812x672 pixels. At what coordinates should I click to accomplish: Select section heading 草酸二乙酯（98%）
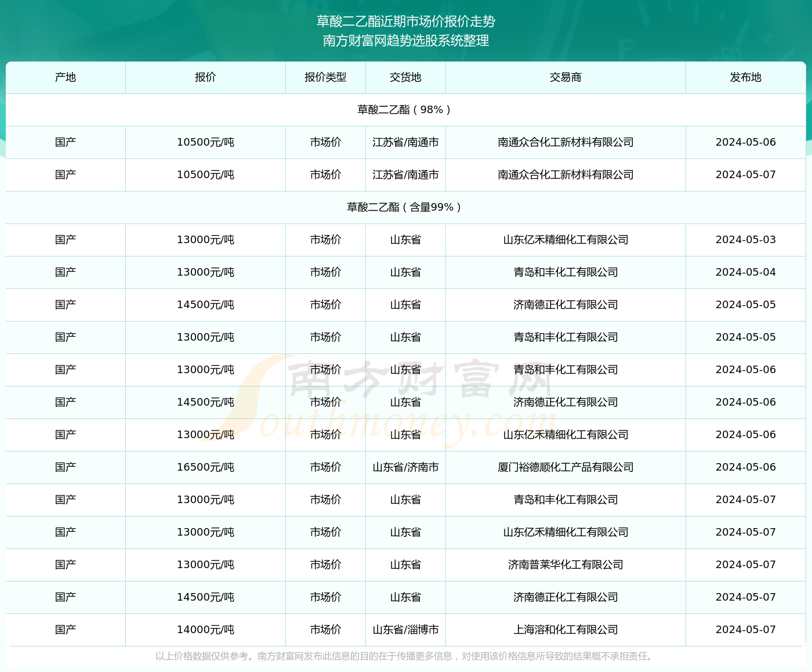pos(405,110)
